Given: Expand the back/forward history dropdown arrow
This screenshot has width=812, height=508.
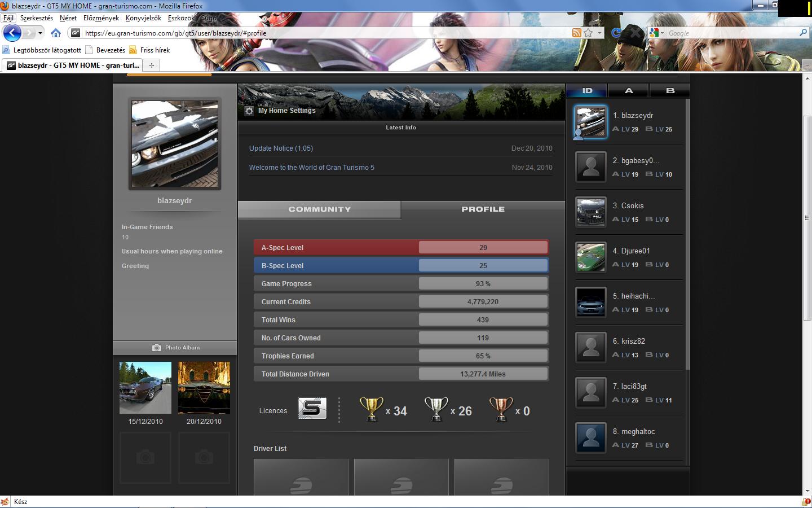Looking at the screenshot, I should (x=40, y=33).
